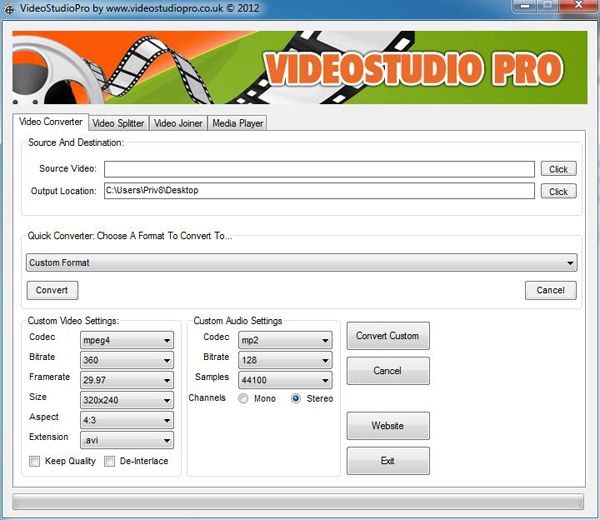600x520 pixels.
Task: Click the VideoStudioPro title bar app icon
Action: click(8, 8)
